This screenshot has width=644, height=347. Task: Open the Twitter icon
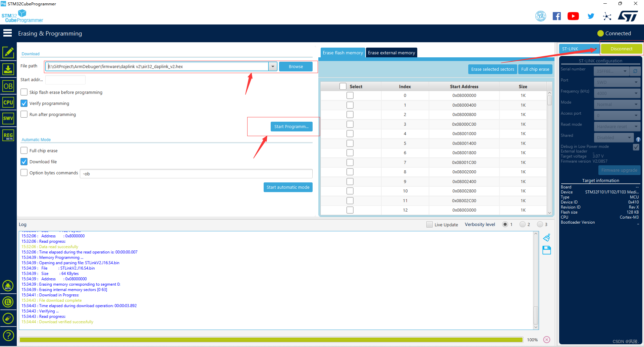591,16
